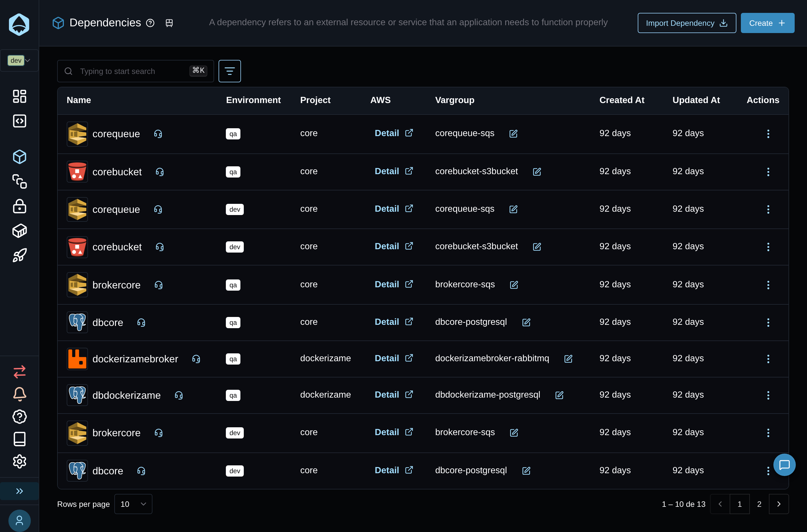Click the red swap arrows icon in sidebar
Screen dimensions: 807x532
point(19,372)
